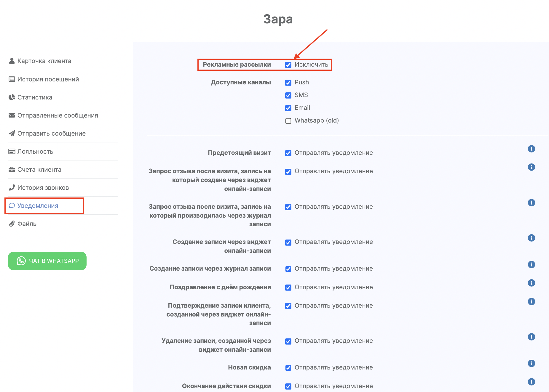Uncheck the SMS channel checkbox
The image size is (549, 392).
click(x=288, y=95)
